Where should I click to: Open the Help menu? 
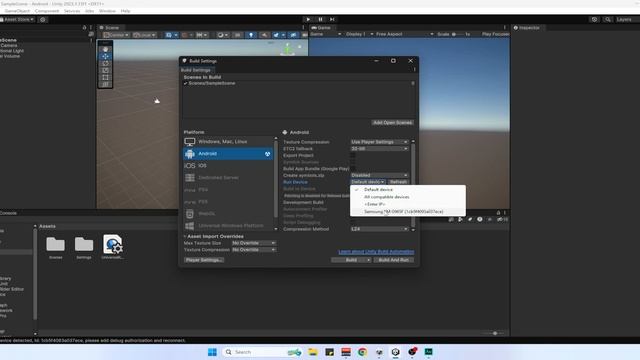click(x=126, y=11)
